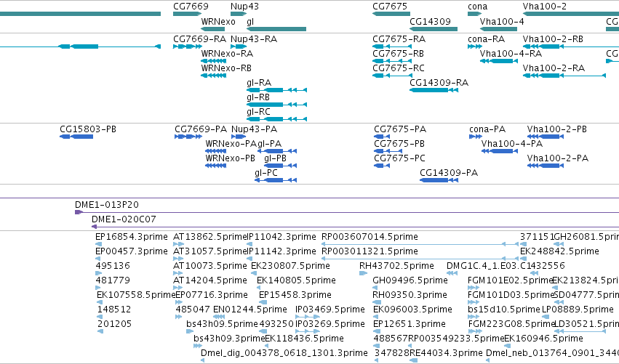
Task: Click the 481779 feature label
Action: [113, 280]
